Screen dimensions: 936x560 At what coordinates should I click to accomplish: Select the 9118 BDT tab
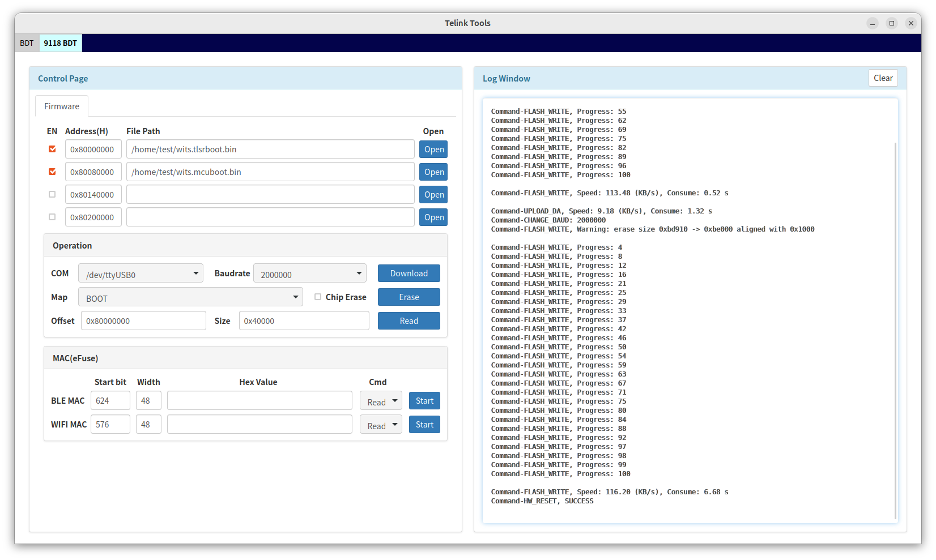pos(61,43)
